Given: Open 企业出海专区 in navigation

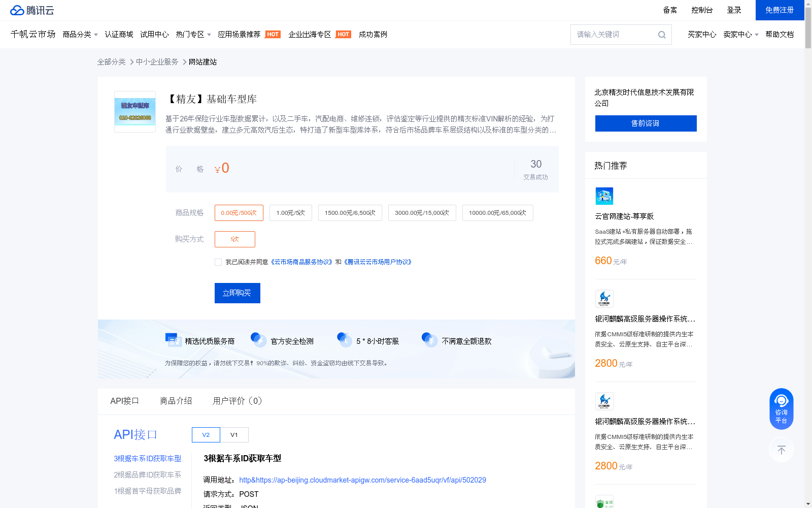Looking at the screenshot, I should point(310,35).
